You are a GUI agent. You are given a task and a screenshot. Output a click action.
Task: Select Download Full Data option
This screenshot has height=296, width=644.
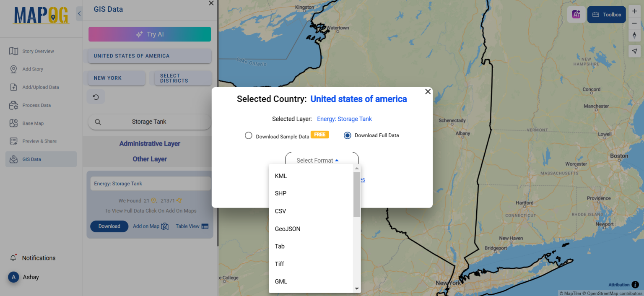coord(347,135)
